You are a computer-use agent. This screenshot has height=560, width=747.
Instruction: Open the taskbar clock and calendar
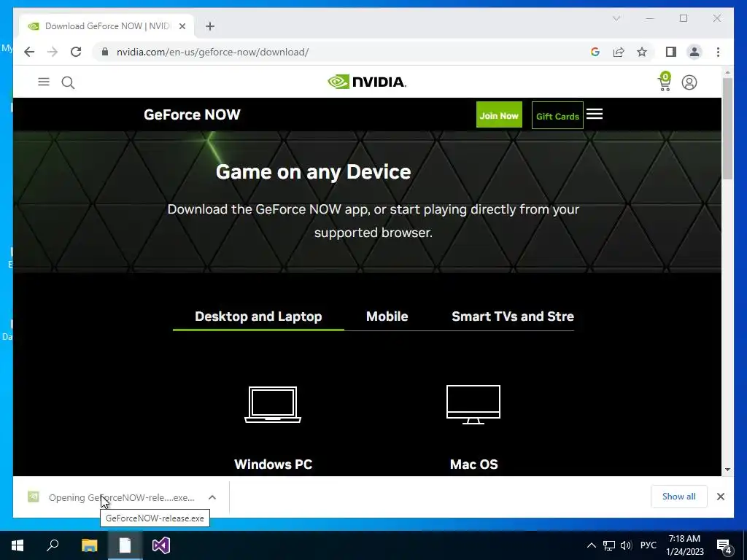click(684, 545)
